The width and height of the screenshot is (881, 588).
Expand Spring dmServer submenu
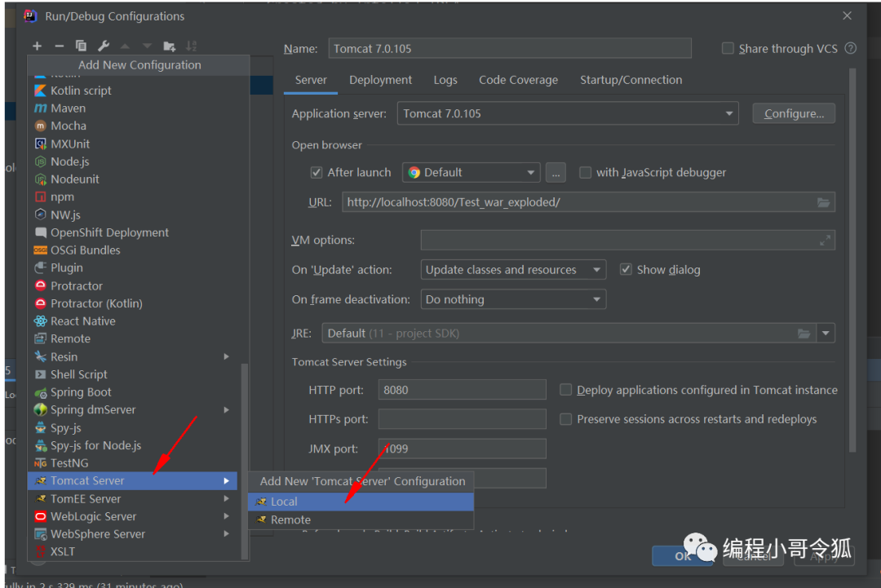226,410
